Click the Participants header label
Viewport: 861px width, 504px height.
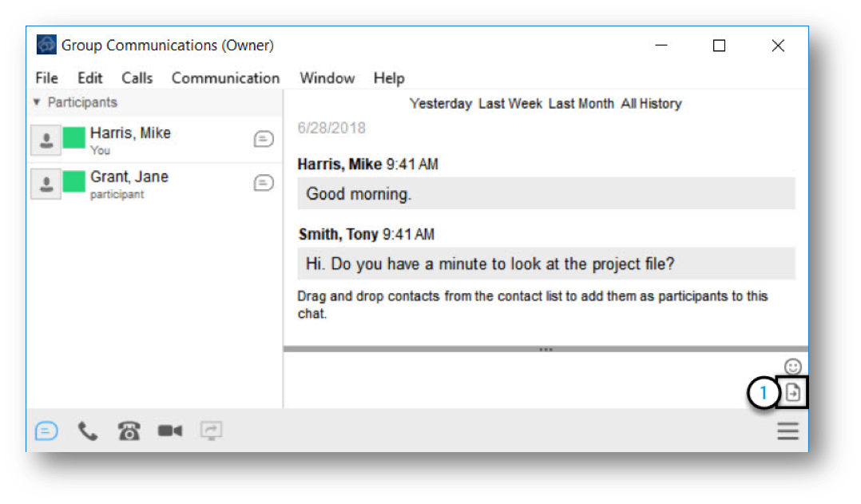pyautogui.click(x=82, y=102)
